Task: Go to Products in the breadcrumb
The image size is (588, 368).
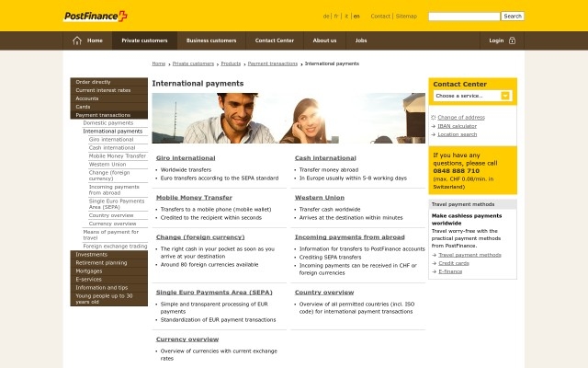Action: click(x=231, y=63)
